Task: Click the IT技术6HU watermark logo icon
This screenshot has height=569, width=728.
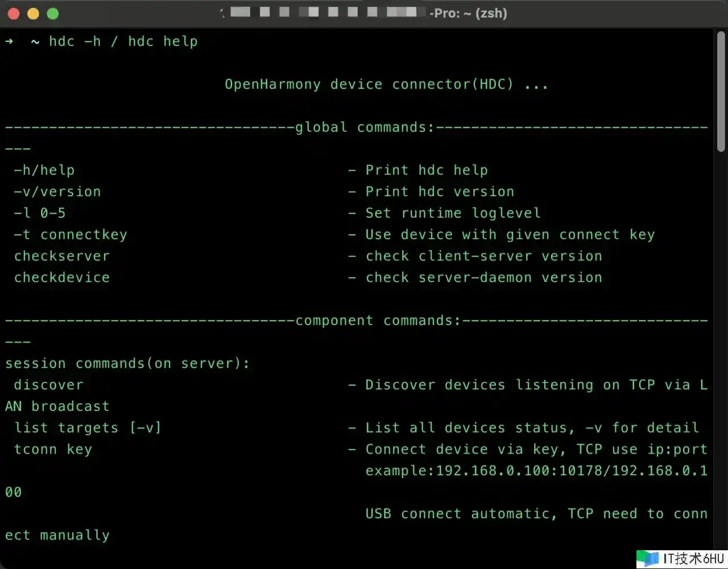Action: point(648,558)
